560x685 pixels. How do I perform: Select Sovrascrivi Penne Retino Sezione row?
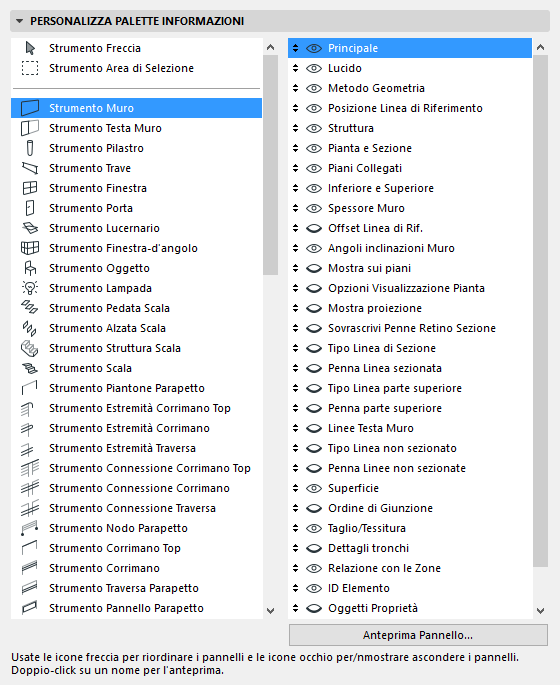410,328
